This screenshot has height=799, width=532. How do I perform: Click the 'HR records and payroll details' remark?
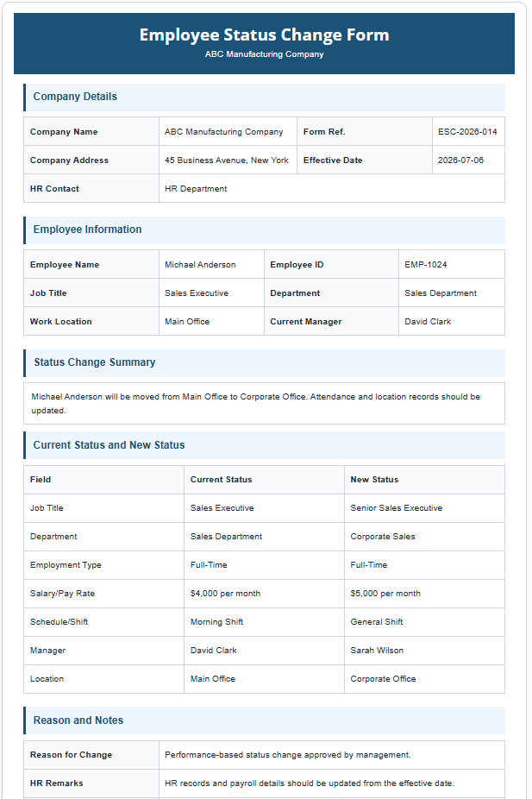(309, 783)
